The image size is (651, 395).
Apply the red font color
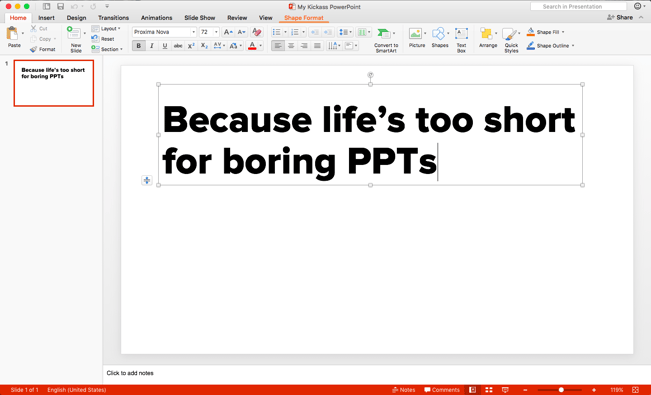pos(252,46)
